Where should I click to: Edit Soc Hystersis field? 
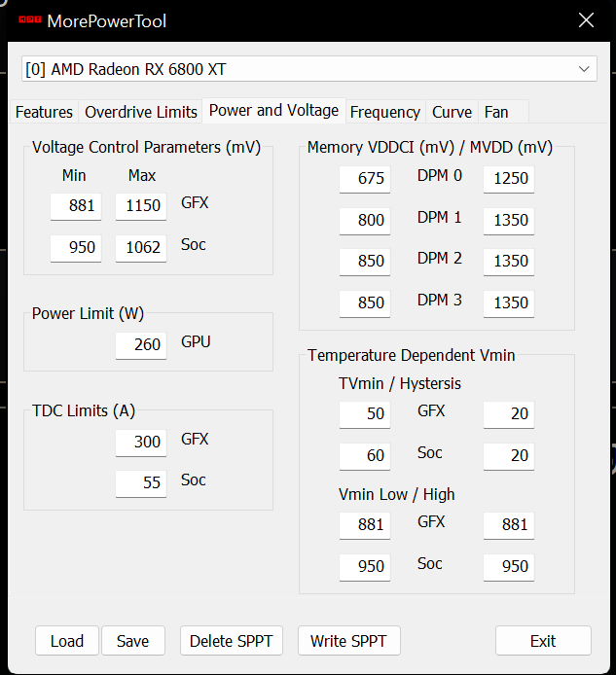509,456
